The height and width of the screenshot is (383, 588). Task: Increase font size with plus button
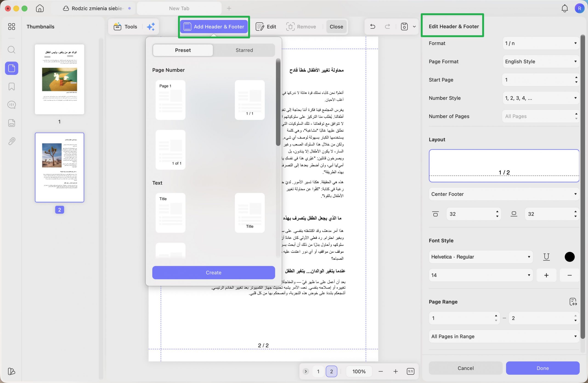click(x=546, y=275)
